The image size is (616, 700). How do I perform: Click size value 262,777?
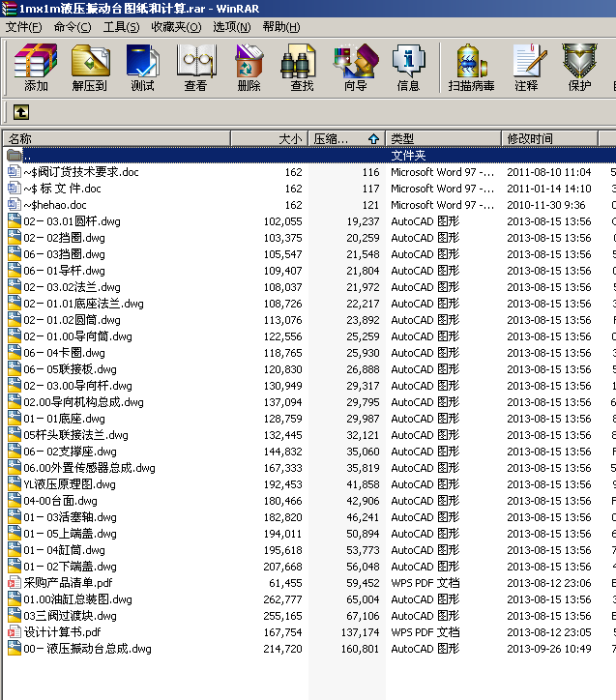(x=282, y=599)
